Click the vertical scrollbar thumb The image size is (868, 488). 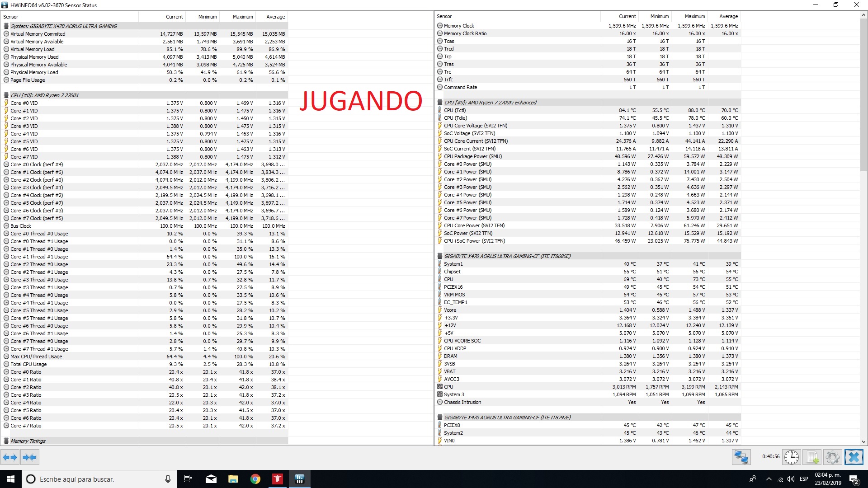click(863, 95)
